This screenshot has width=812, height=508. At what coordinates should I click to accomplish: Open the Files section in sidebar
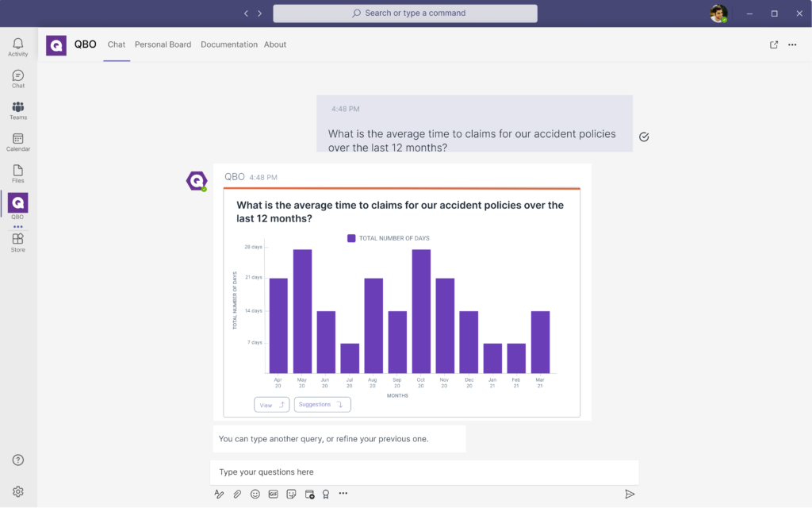tap(17, 174)
